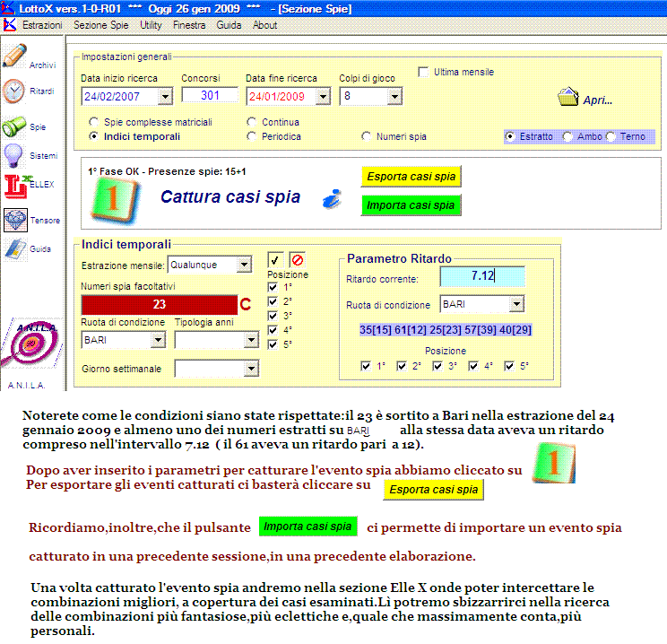Toggle Parametro Ritardo Posizione 4° checkbox

click(x=473, y=366)
